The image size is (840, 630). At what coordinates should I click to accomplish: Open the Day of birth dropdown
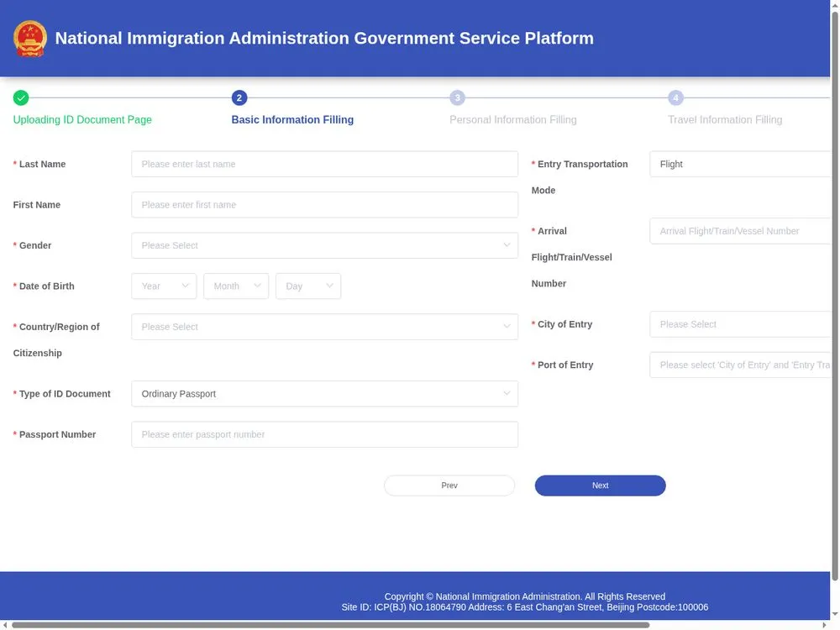point(308,286)
